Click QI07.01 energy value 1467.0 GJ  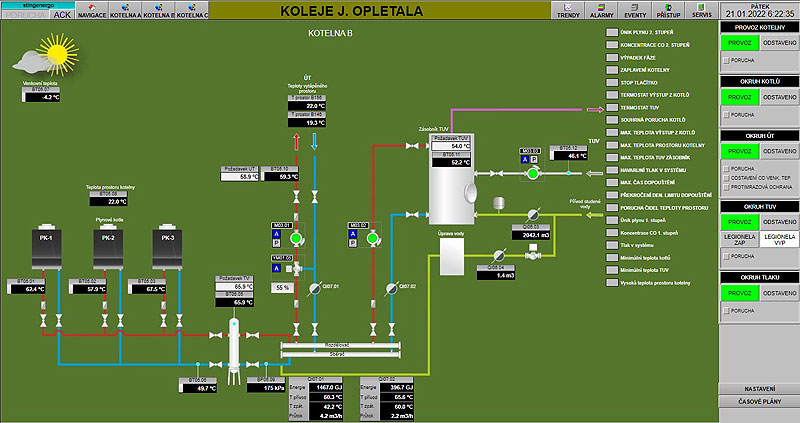pos(324,387)
